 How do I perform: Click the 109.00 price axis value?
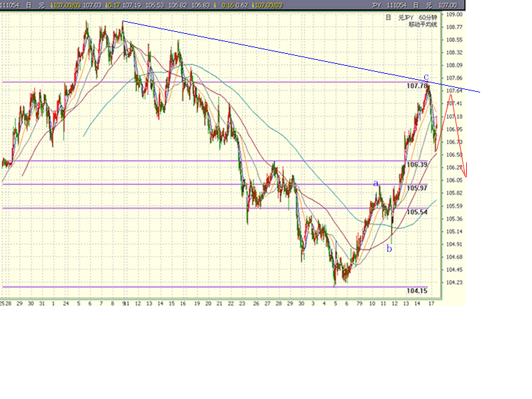pos(454,14)
